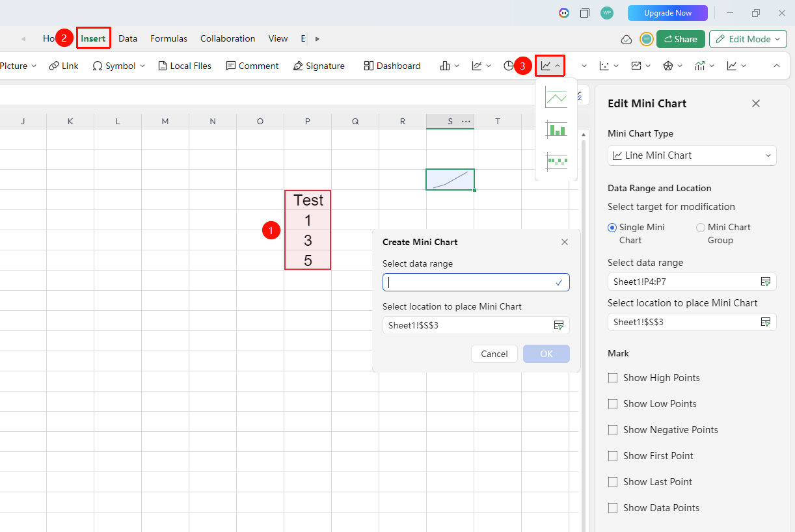Insert from Local Files
Image resolution: width=795 pixels, height=532 pixels.
pyautogui.click(x=185, y=66)
